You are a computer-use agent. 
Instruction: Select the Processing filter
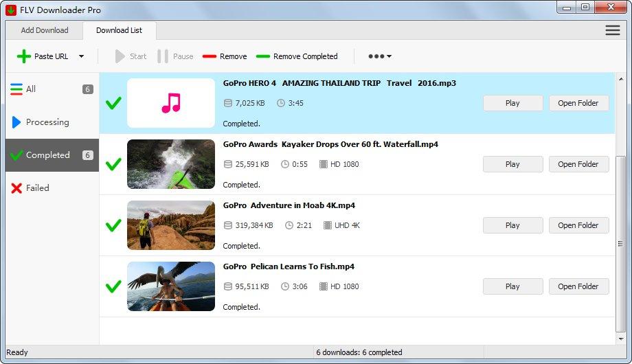click(x=52, y=122)
